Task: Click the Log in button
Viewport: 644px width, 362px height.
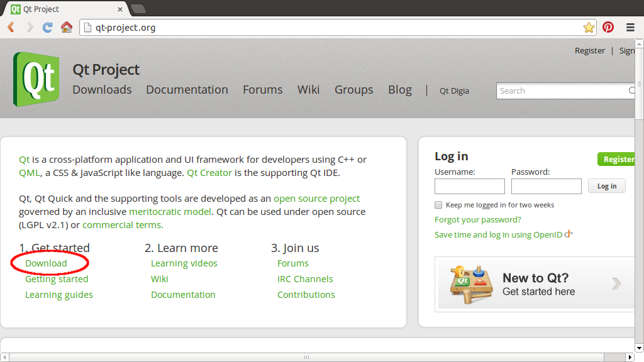Action: [x=607, y=186]
